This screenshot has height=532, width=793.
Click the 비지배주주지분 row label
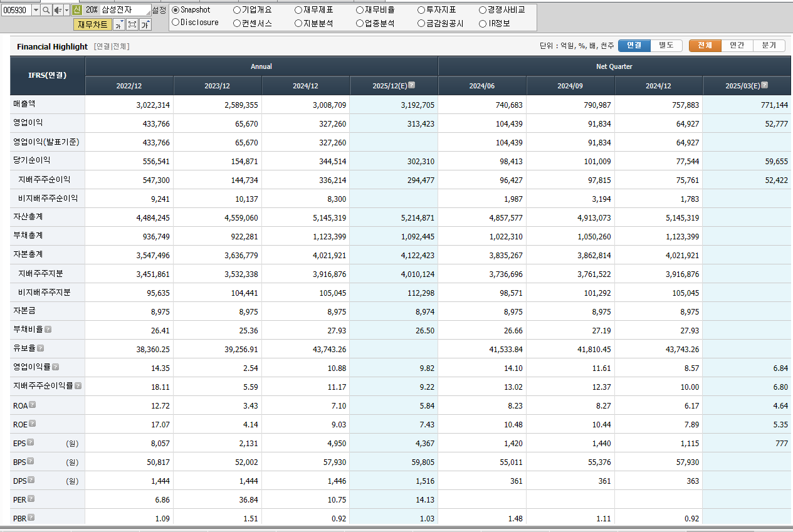click(x=44, y=292)
